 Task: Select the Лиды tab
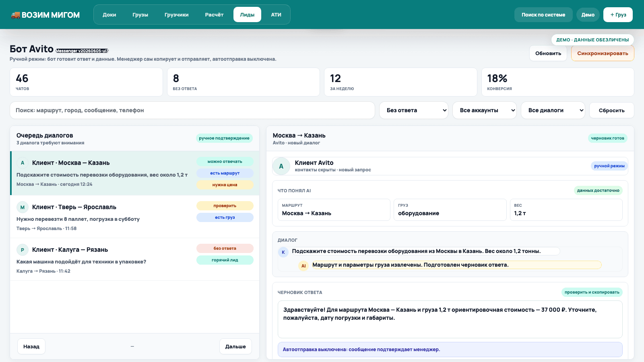click(x=247, y=14)
